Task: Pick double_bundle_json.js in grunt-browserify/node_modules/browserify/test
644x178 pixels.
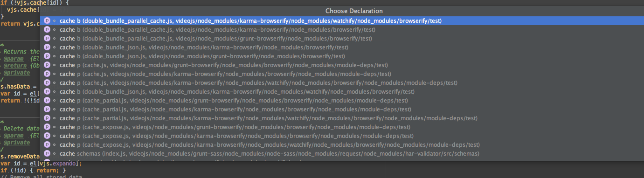Action: pos(341,56)
